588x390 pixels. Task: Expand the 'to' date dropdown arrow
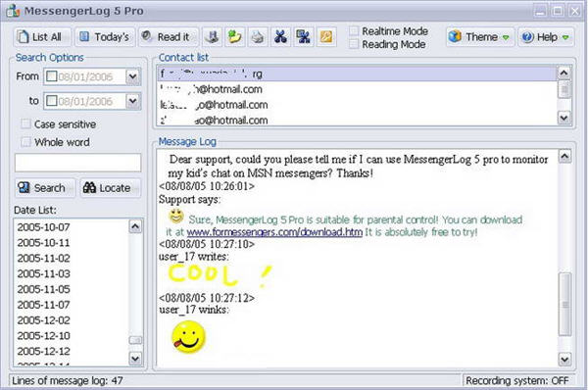[132, 101]
